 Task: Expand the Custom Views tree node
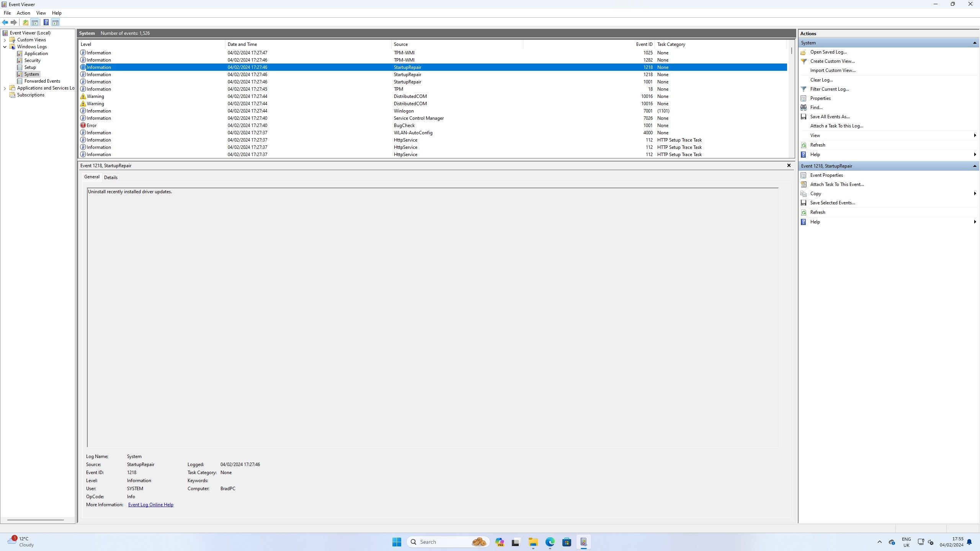(5, 40)
